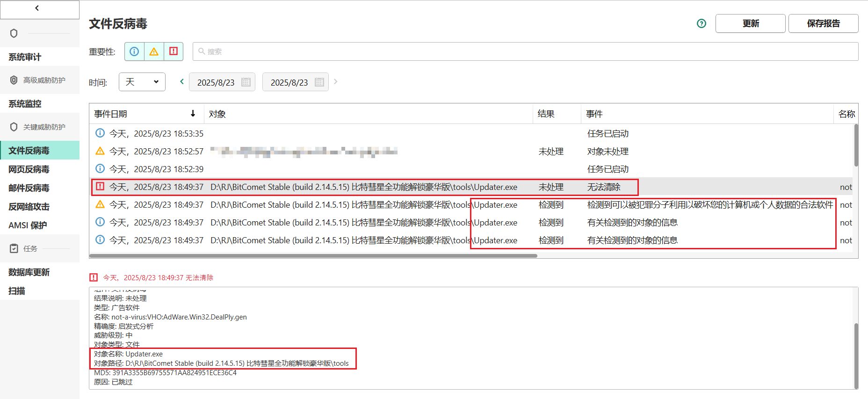This screenshot has width=868, height=399.
Task: Open the end date calendar picker
Action: (x=319, y=82)
